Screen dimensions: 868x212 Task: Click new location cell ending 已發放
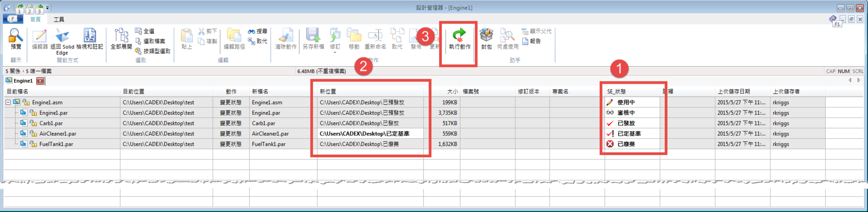click(x=370, y=123)
